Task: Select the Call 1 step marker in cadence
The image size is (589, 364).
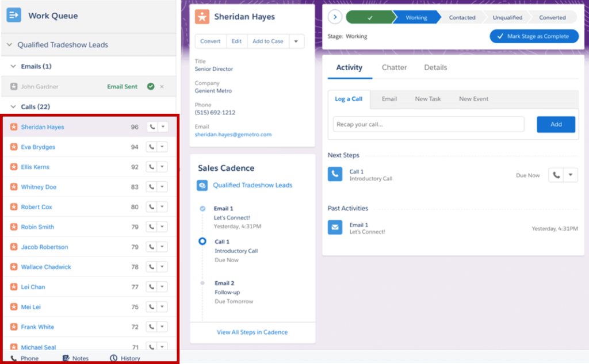Action: coord(202,242)
